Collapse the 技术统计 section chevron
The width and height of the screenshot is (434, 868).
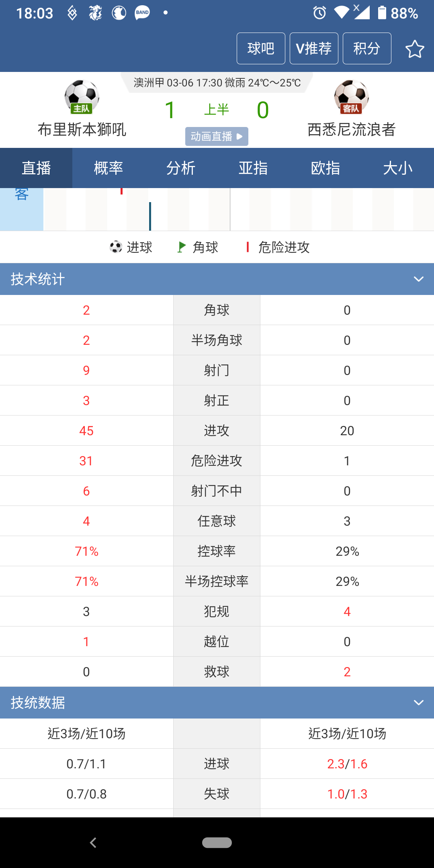click(x=419, y=279)
